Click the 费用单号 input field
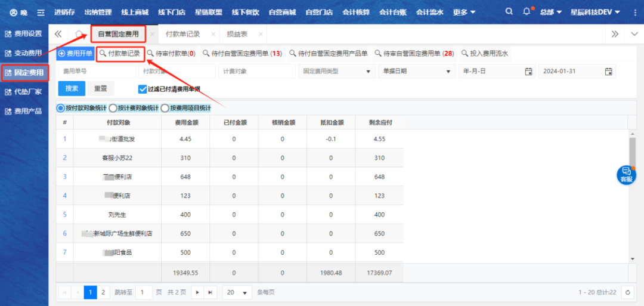The height and width of the screenshot is (306, 644). coord(96,72)
